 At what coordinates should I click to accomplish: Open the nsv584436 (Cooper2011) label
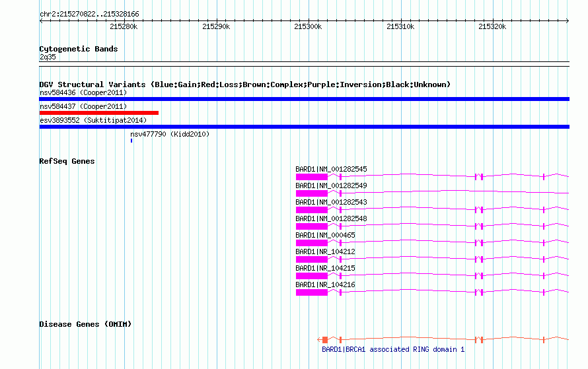pos(83,92)
